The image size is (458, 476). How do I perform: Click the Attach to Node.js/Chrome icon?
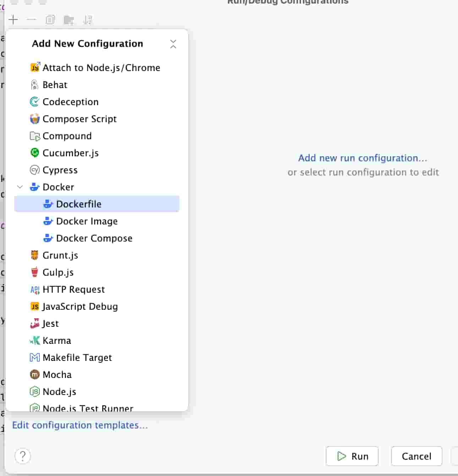tap(35, 67)
